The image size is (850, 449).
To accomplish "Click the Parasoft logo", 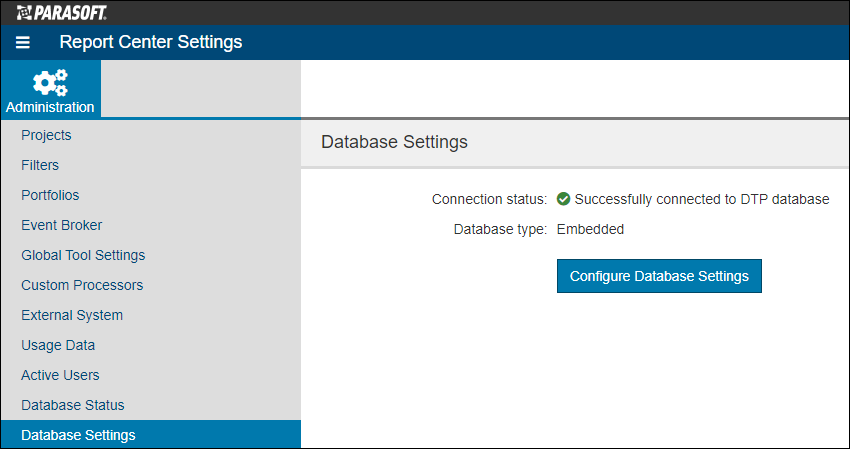I will coord(61,13).
